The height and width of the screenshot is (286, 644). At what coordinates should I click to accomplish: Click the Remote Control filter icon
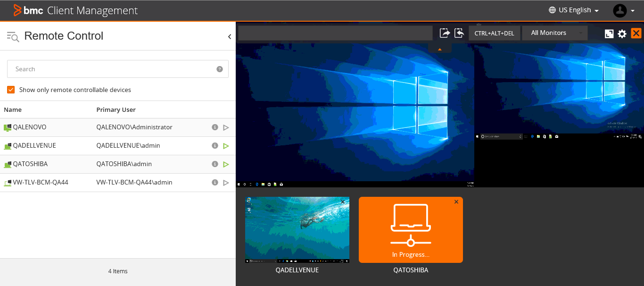[11, 35]
